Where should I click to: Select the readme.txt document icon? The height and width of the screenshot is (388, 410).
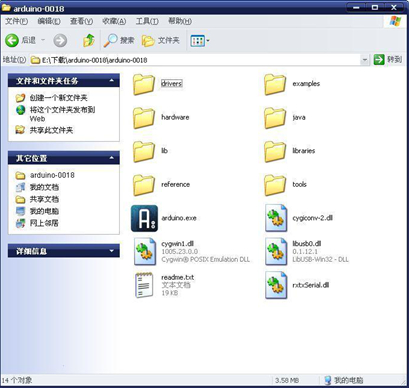coord(144,285)
